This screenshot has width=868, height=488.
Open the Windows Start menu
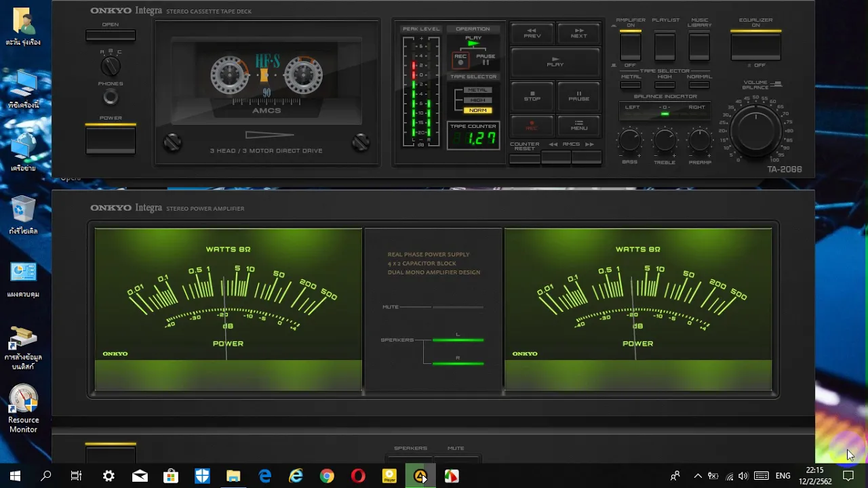click(15, 476)
